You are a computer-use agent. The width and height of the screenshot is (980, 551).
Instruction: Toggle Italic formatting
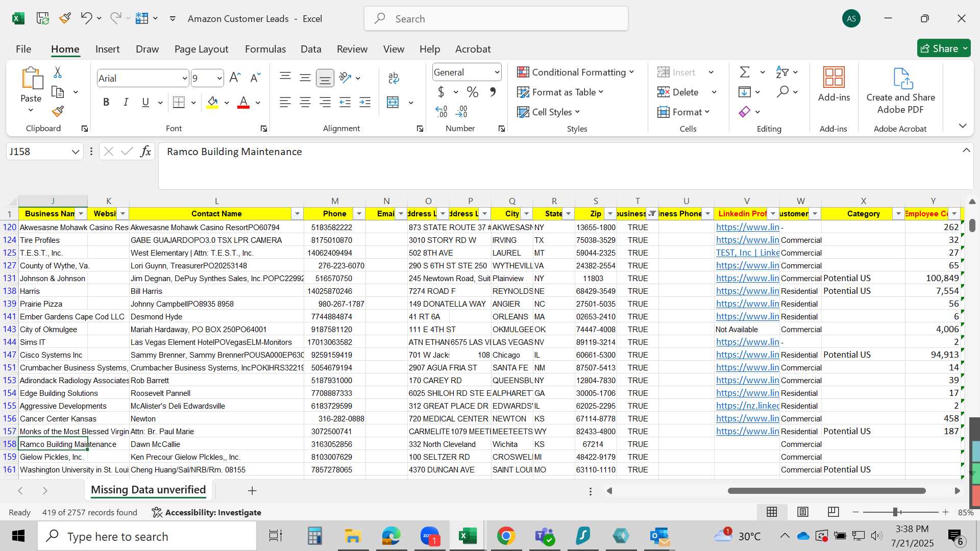[x=126, y=102]
